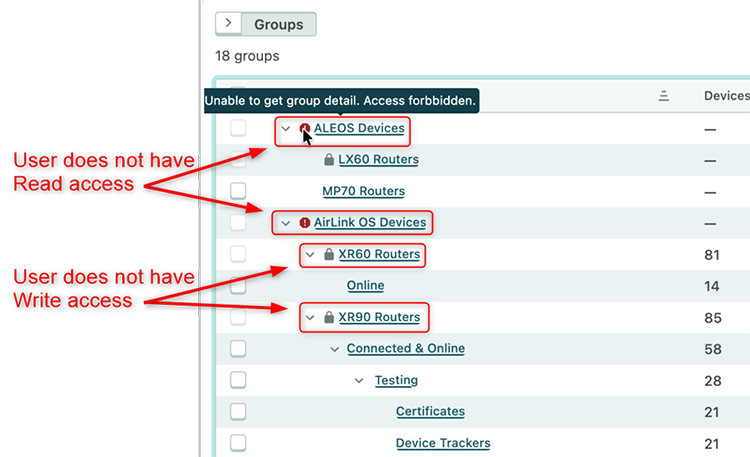Tick the checkbox for Connected & Online
This screenshot has height=457, width=750.
[x=238, y=349]
